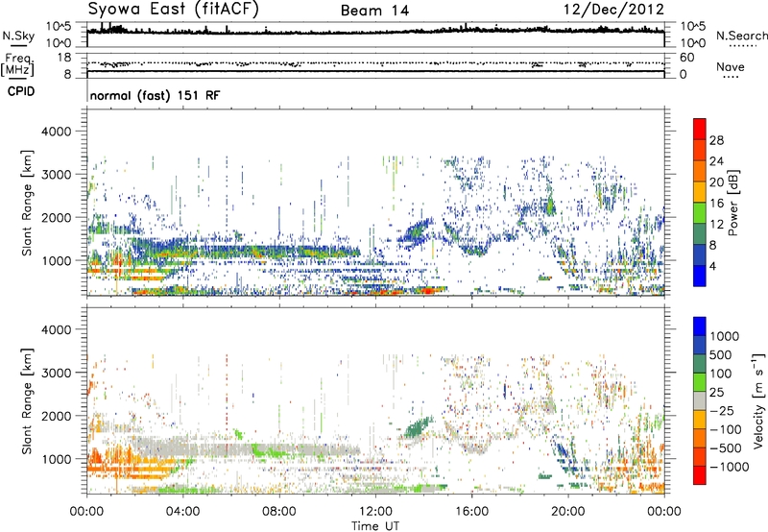
Task: Click the 'Power [dB]' colorbar label
Action: [x=732, y=203]
